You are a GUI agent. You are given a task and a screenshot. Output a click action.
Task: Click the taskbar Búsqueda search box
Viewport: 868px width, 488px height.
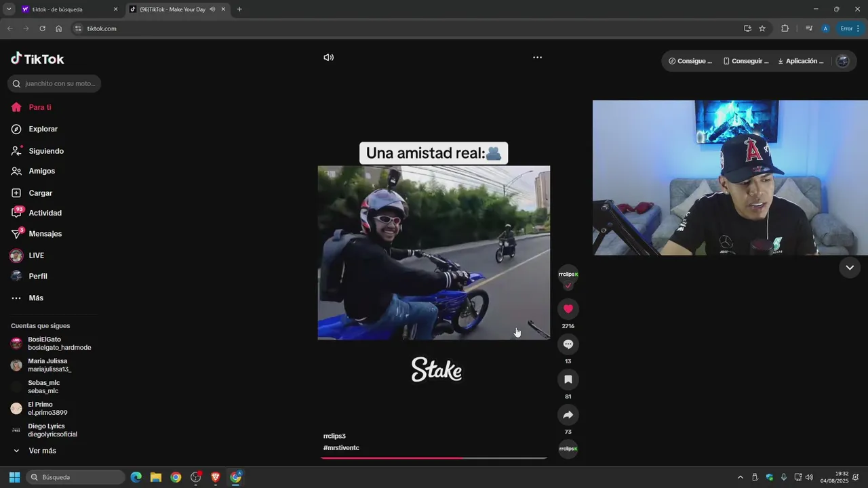coord(76,477)
